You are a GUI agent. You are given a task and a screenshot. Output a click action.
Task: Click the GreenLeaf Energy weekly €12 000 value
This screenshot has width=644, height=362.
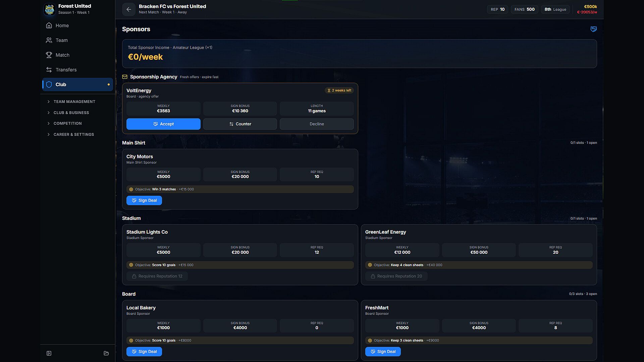(402, 252)
